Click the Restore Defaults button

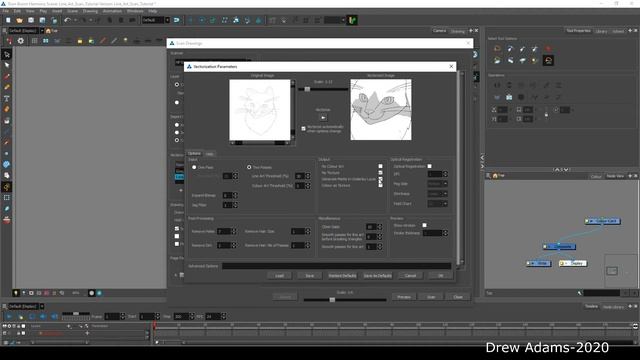342,276
